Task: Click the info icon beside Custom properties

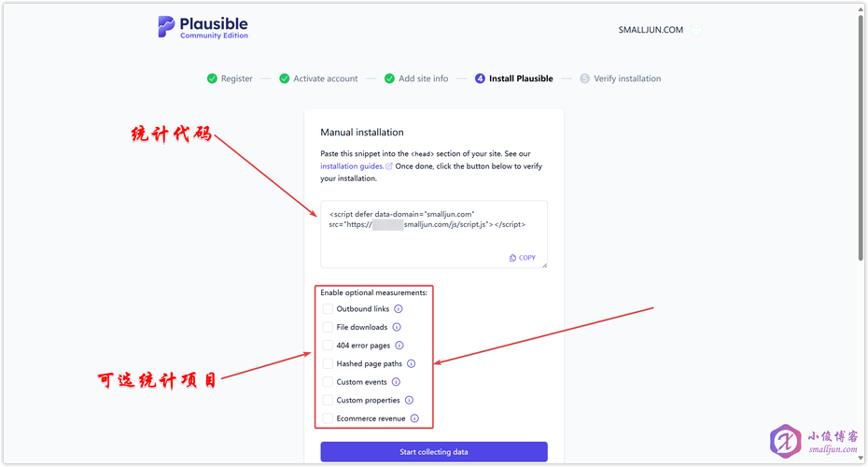Action: click(x=409, y=400)
